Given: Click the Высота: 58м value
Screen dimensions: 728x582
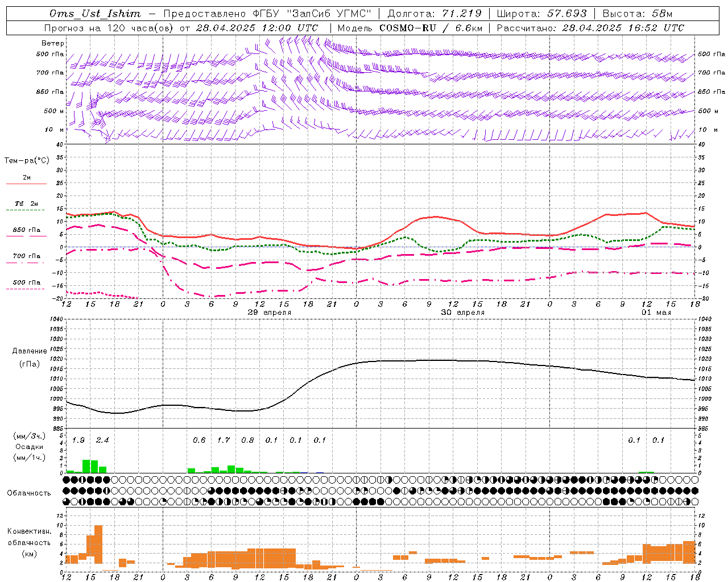Looking at the screenshot, I should [x=637, y=14].
